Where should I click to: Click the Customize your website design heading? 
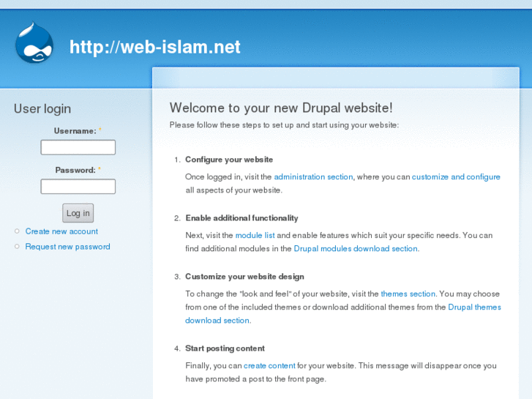point(244,277)
